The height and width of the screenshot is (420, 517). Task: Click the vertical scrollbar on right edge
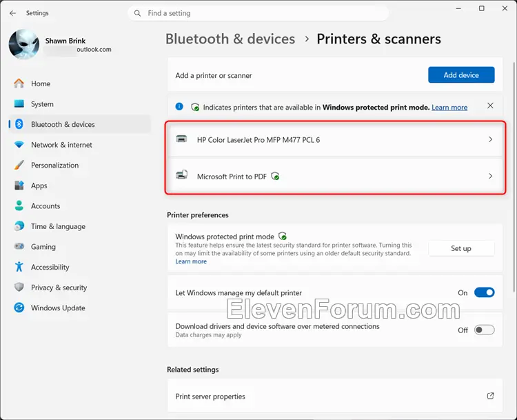tap(514, 177)
